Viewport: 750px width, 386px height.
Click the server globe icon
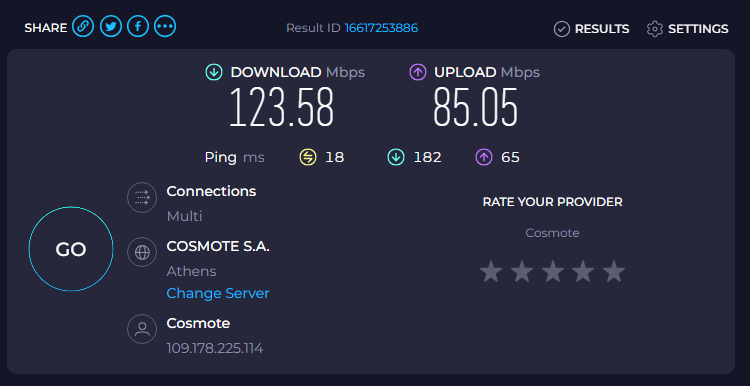[x=142, y=252]
